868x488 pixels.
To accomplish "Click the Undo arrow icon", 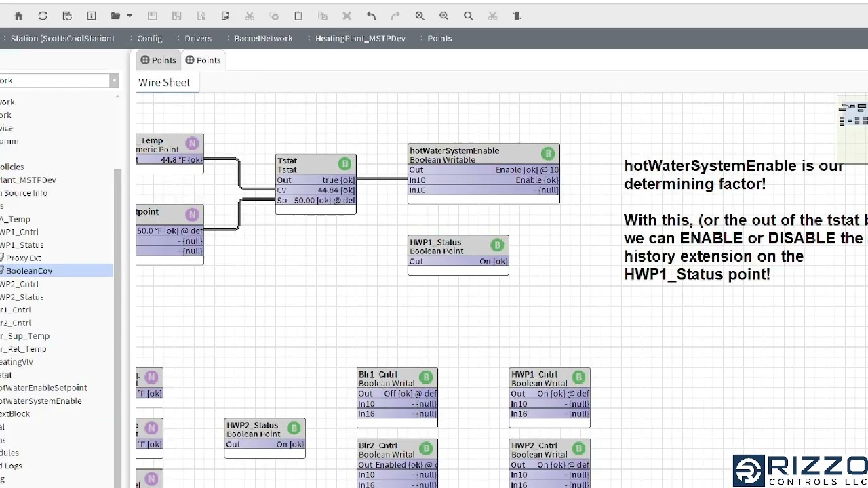I will pos(371,16).
